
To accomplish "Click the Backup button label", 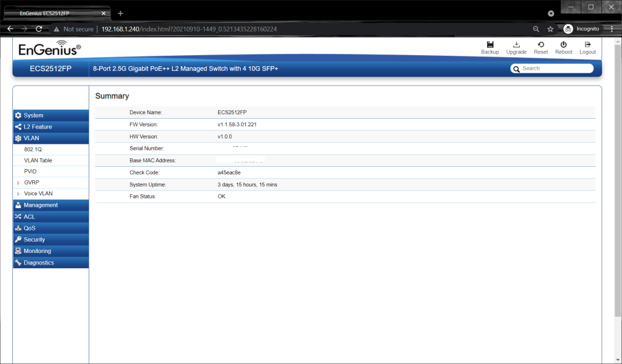I will [490, 52].
